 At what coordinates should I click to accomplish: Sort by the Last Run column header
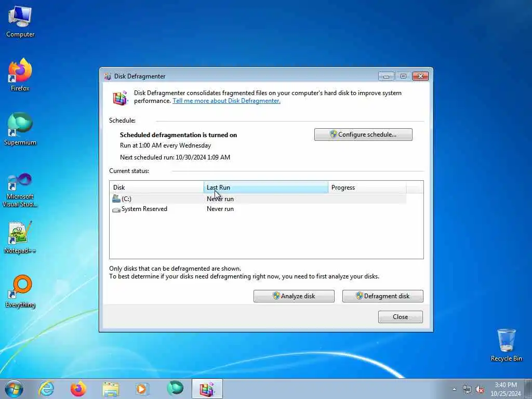(x=266, y=187)
